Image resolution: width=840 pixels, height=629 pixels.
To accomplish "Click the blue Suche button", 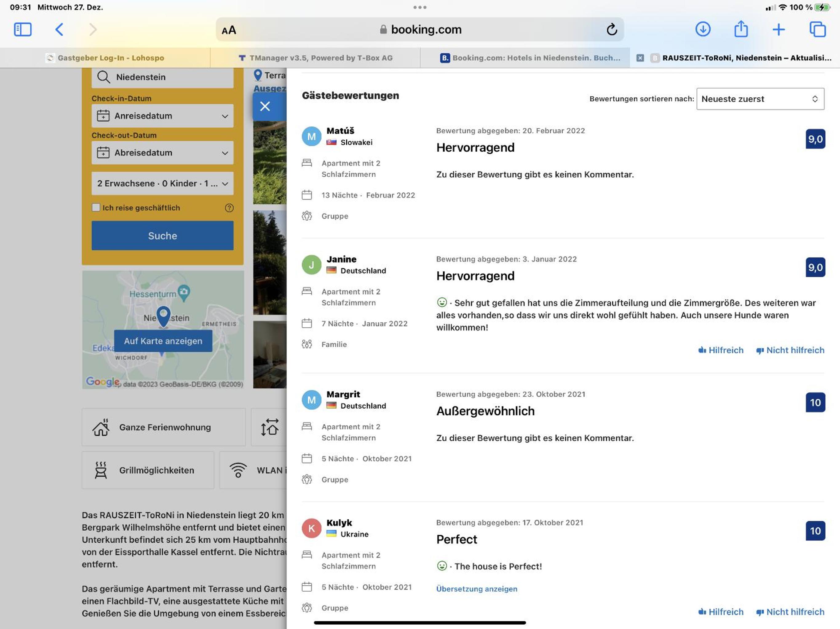I will pyautogui.click(x=163, y=235).
